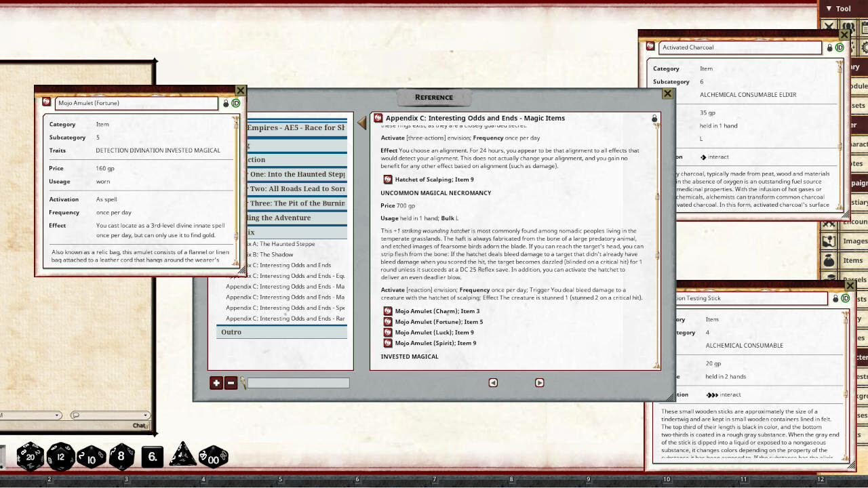Roll the d20 die
Viewport: 868px width, 488px height.
tap(30, 456)
